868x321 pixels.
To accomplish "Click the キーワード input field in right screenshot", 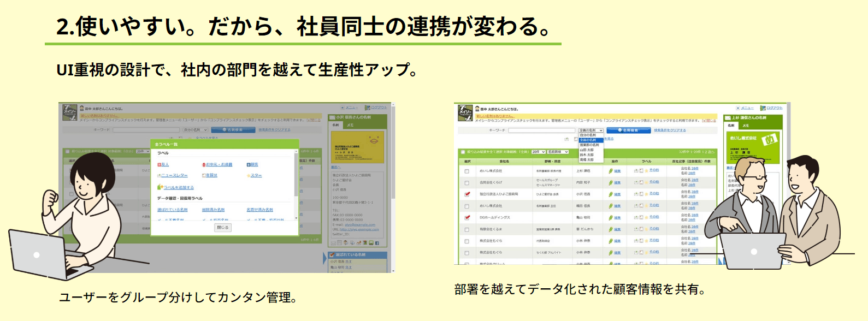I will 541,130.
